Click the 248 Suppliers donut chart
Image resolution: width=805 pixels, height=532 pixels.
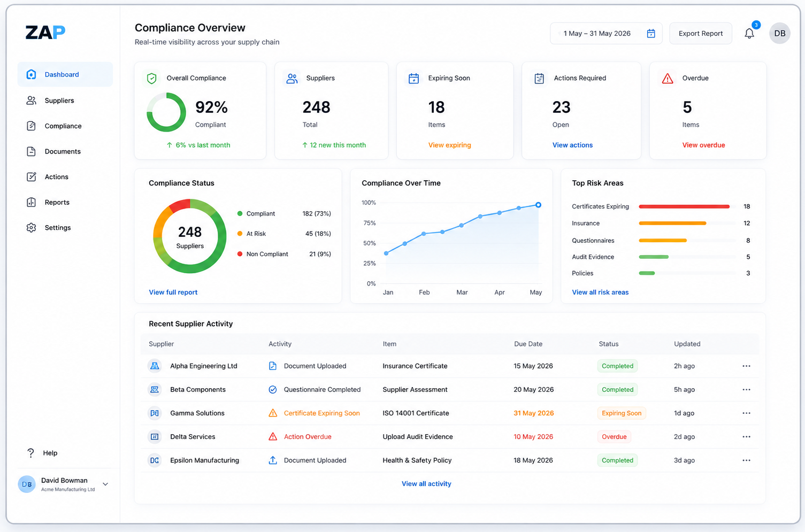[190, 236]
